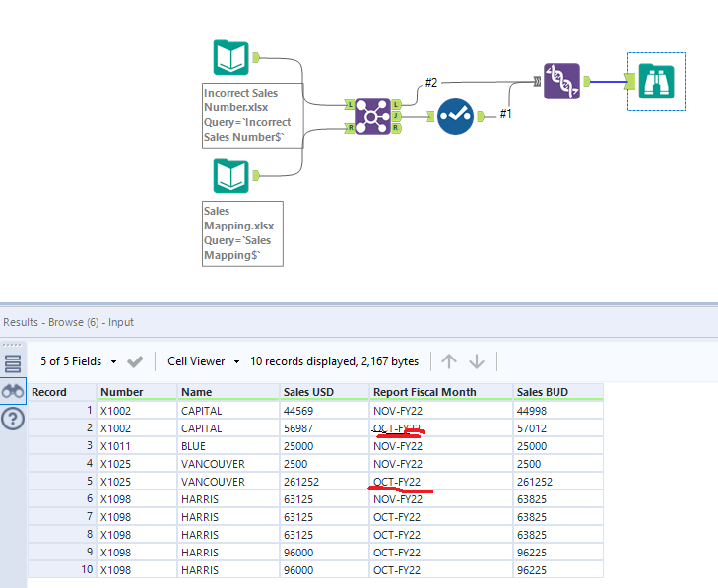Click the Report Fiscal Month column header
The height and width of the screenshot is (588, 718).
[441, 392]
